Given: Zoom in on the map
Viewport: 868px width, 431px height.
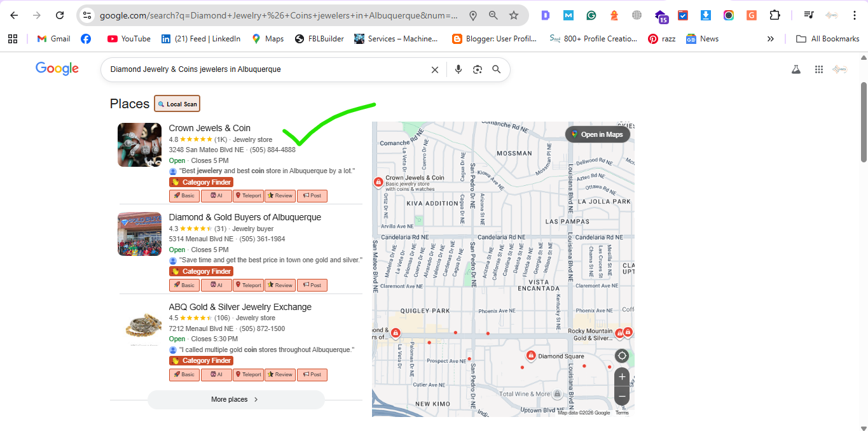Looking at the screenshot, I should coord(622,377).
